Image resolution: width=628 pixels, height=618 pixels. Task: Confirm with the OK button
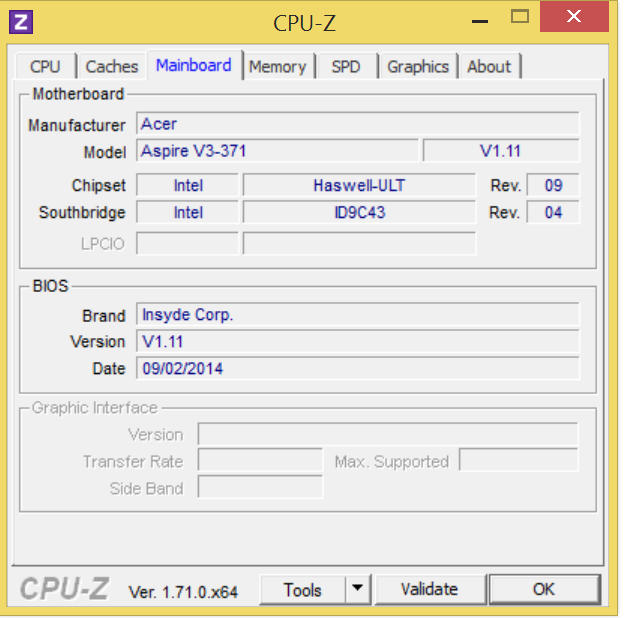[544, 590]
